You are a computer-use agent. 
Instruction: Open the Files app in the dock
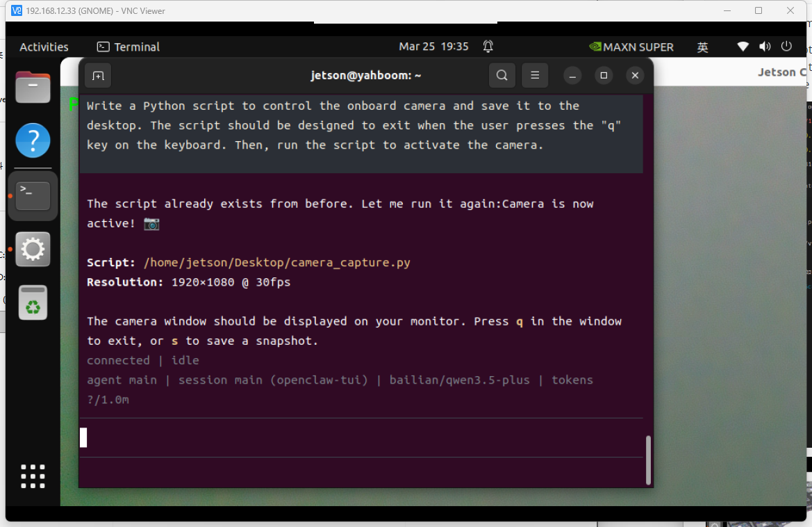33,86
